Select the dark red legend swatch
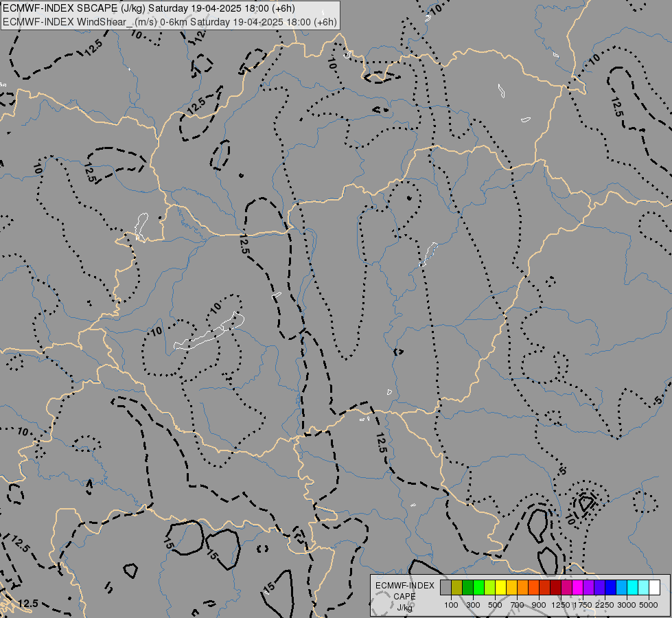Viewport: 672px width, 618px height. pos(556,588)
